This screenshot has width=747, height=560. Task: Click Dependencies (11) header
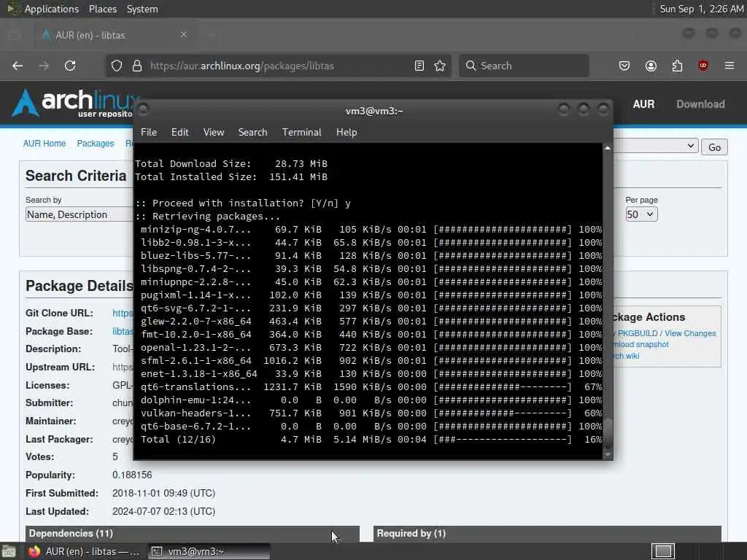(x=193, y=533)
